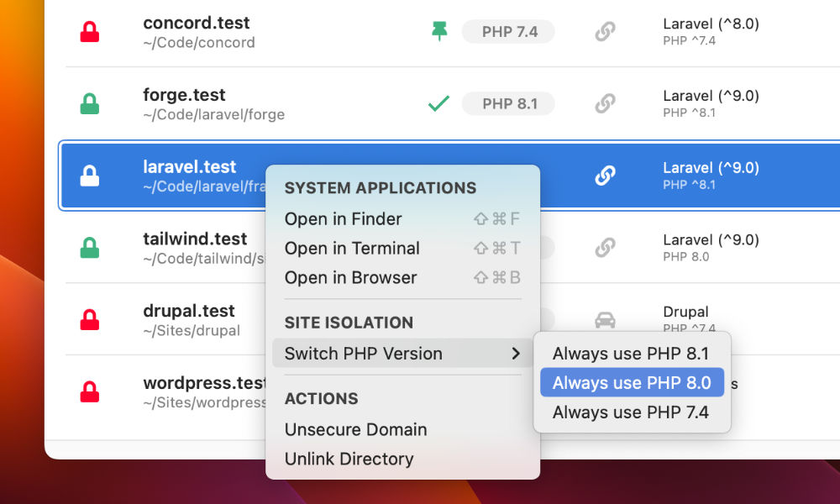Viewport: 840px width, 504px height.
Task: Choose Open in Browser from context menu
Action: tap(402, 277)
